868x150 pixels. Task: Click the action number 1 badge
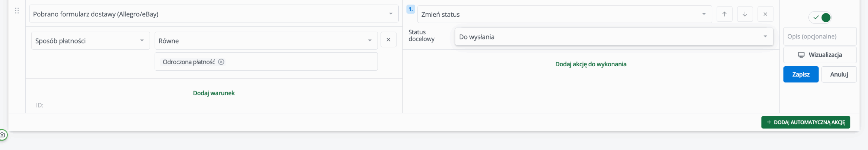pyautogui.click(x=411, y=9)
